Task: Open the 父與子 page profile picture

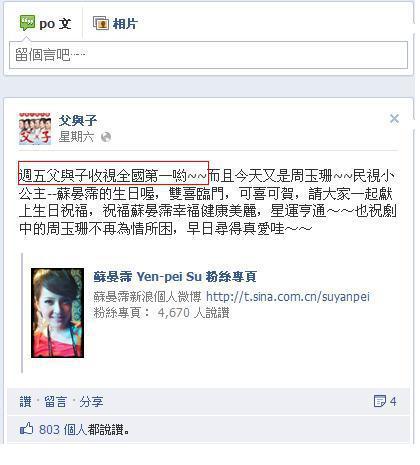Action: [35, 129]
